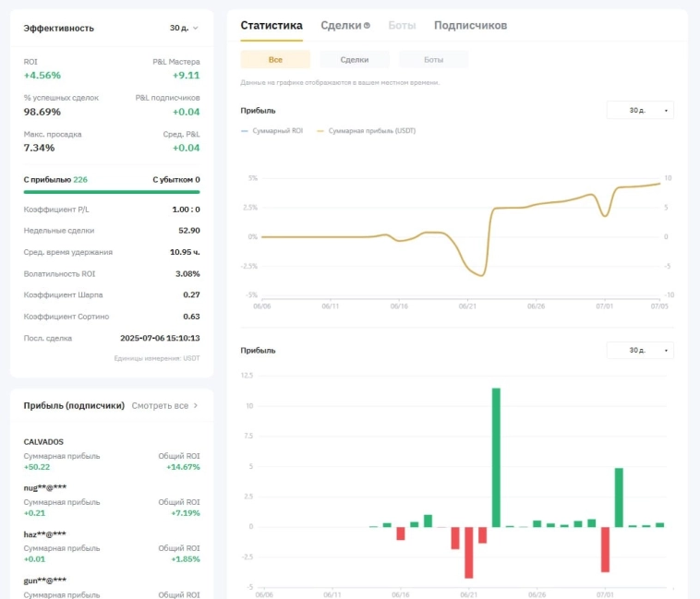The width and height of the screenshot is (700, 599).
Task: Select the Все filter pill
Action: pyautogui.click(x=274, y=59)
